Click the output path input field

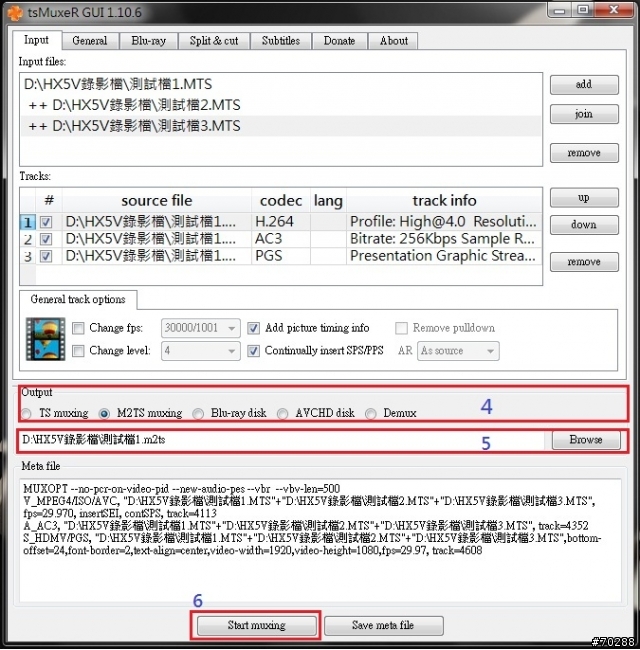[282, 440]
